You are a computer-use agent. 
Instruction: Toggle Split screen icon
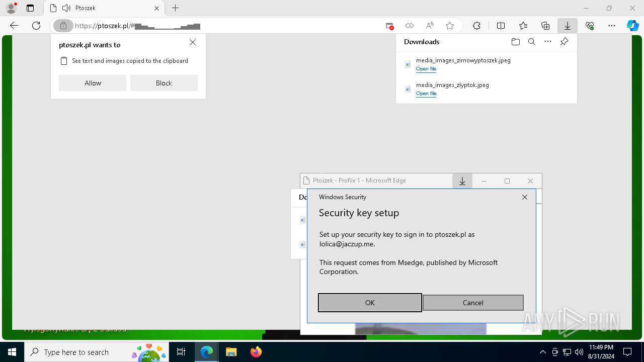pos(501,26)
